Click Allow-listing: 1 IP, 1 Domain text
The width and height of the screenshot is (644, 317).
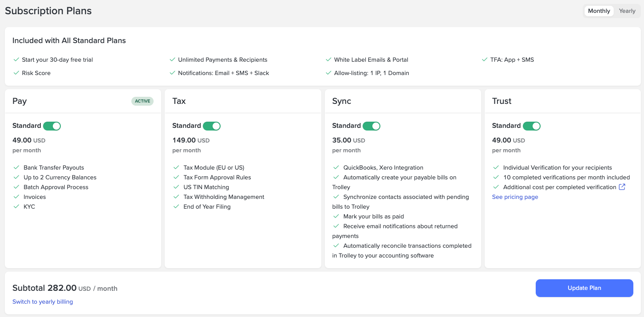pyautogui.click(x=371, y=73)
